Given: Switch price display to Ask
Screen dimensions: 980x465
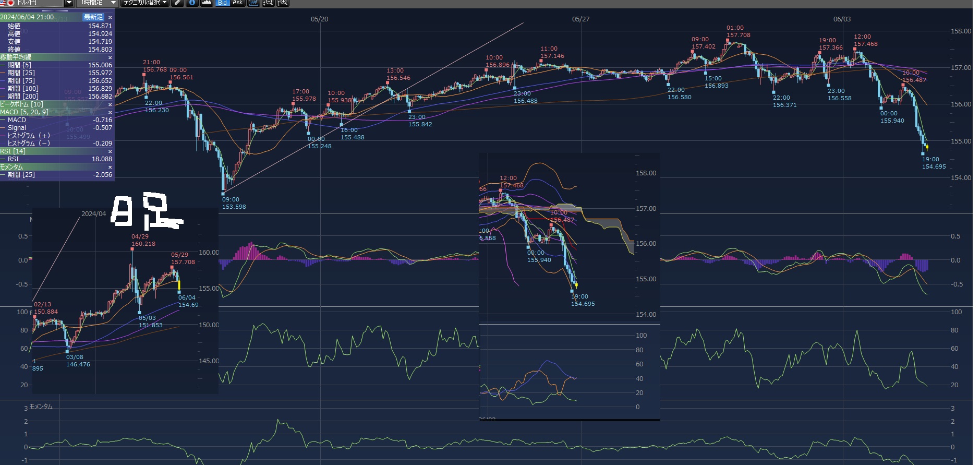Looking at the screenshot, I should point(237,3).
